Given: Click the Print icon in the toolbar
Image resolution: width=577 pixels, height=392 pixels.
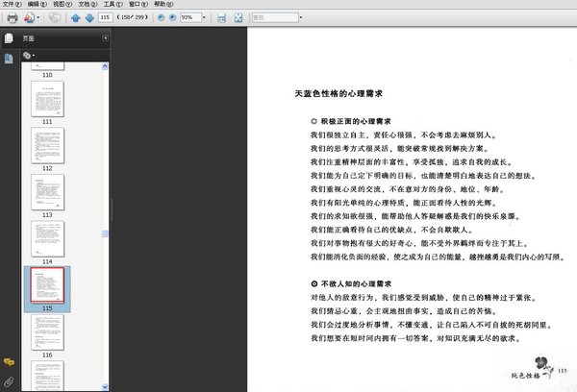Looking at the screenshot, I should point(13,17).
